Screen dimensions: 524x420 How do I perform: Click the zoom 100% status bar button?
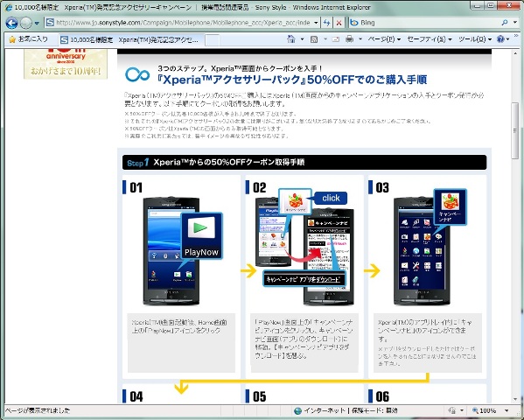(484, 410)
